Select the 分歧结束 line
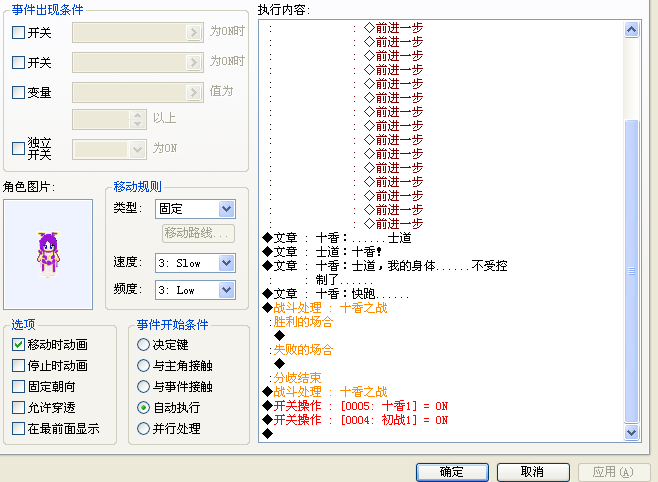 pyautogui.click(x=297, y=378)
